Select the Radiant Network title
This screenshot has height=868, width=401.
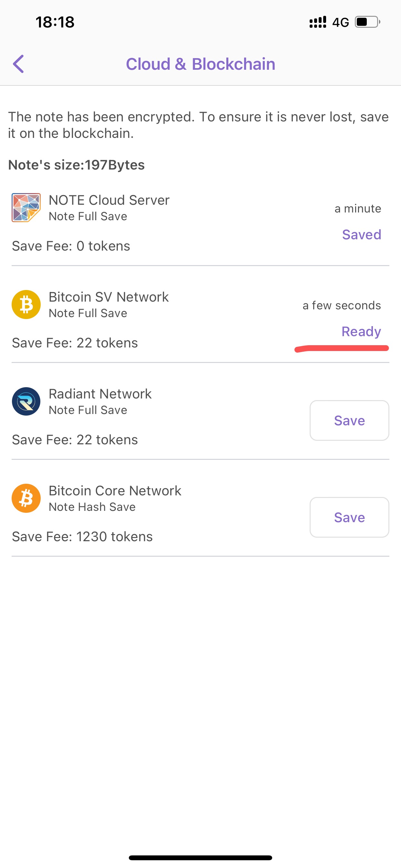(100, 394)
